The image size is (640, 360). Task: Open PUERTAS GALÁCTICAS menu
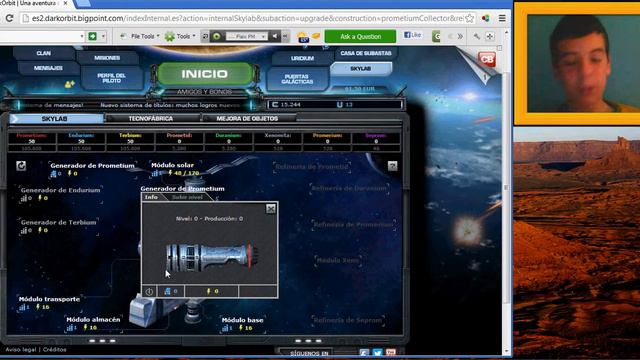click(x=297, y=79)
